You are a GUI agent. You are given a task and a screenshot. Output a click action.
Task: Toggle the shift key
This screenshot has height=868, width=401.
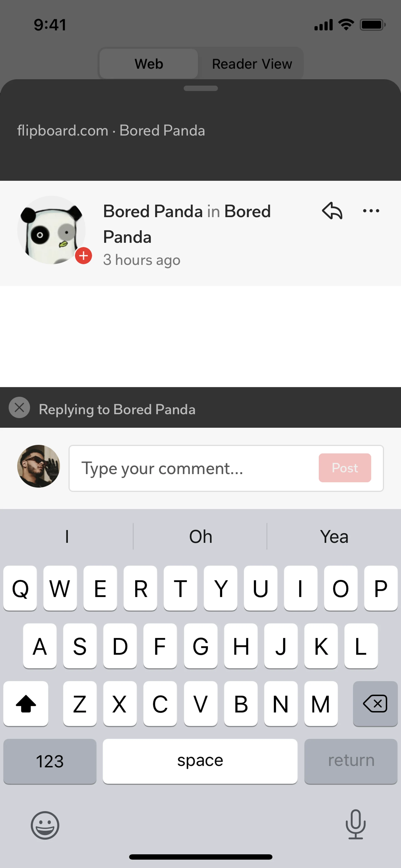(26, 704)
